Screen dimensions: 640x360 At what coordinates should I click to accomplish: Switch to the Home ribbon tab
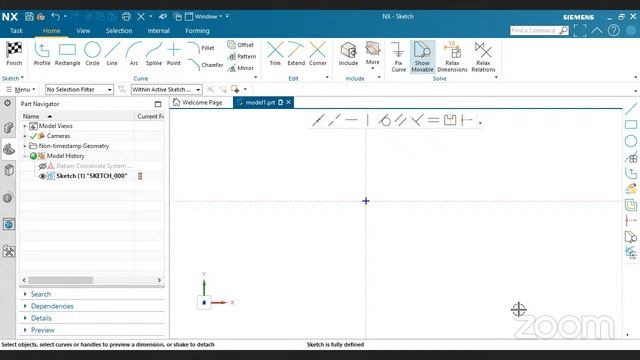51,31
